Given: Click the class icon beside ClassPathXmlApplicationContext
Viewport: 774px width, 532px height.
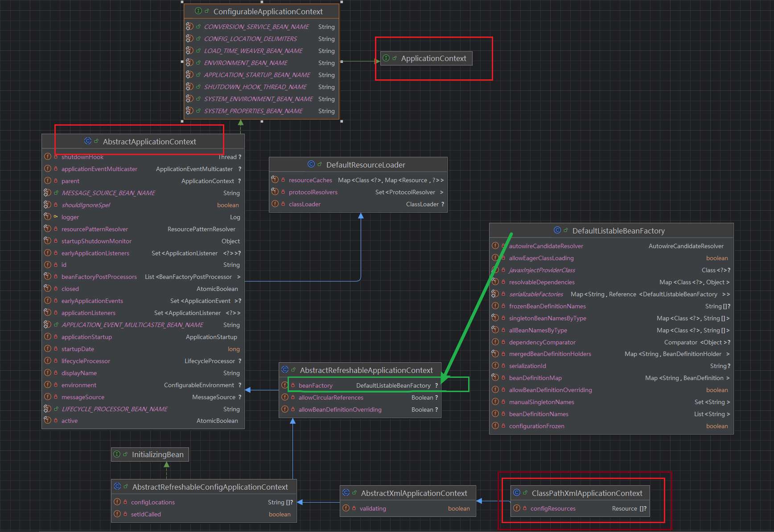Looking at the screenshot, I should point(517,493).
